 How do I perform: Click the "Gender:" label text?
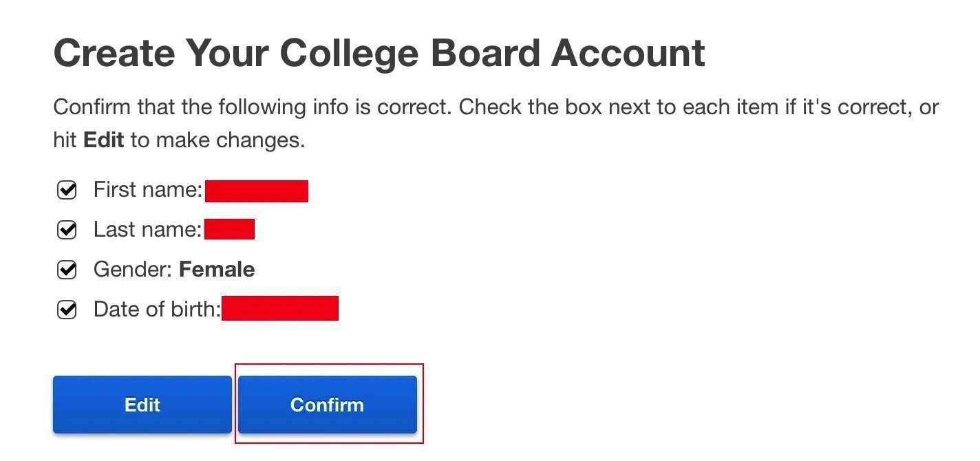click(x=133, y=270)
